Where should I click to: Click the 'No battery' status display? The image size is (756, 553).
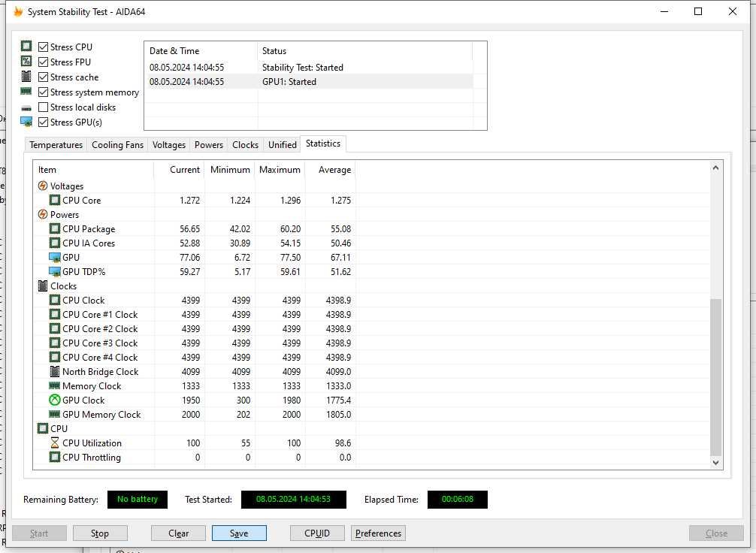click(138, 499)
